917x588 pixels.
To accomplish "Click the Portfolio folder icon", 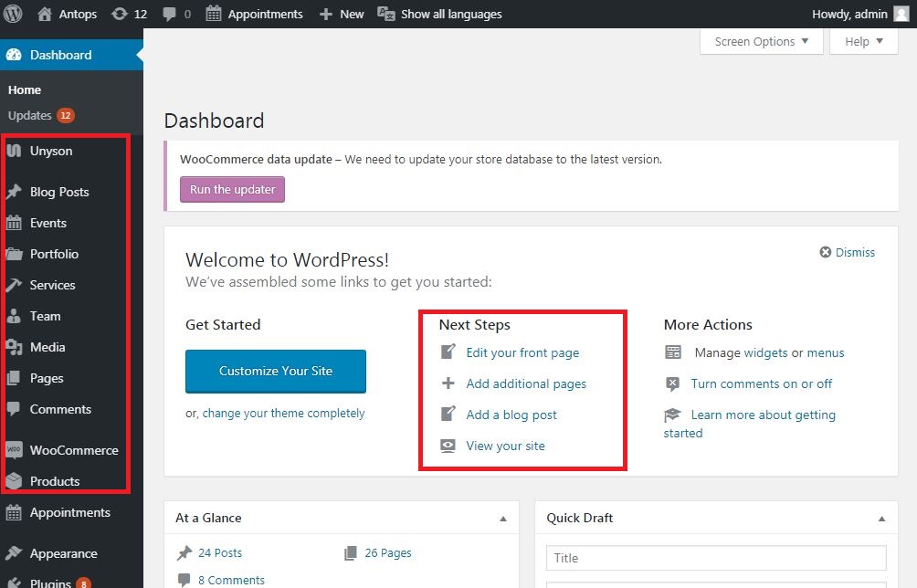I will click(14, 254).
